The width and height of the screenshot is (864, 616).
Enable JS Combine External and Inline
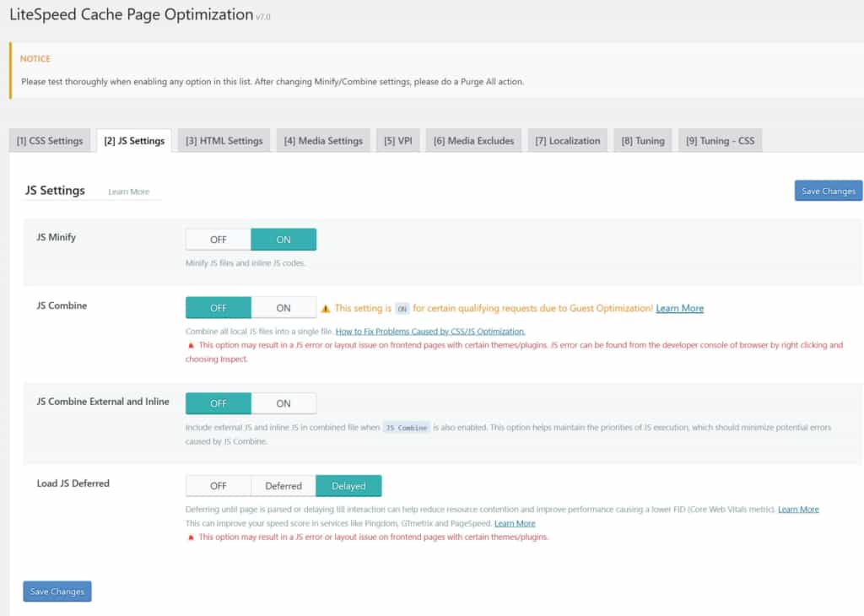click(x=283, y=403)
